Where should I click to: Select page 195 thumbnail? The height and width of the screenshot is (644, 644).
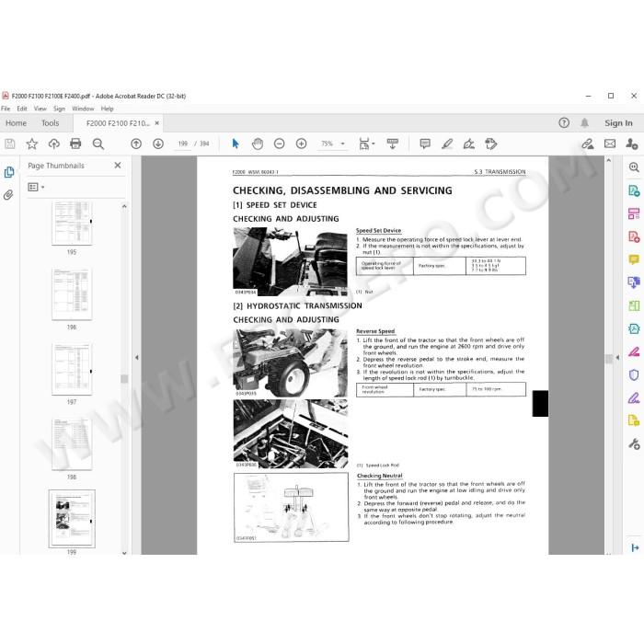72,223
